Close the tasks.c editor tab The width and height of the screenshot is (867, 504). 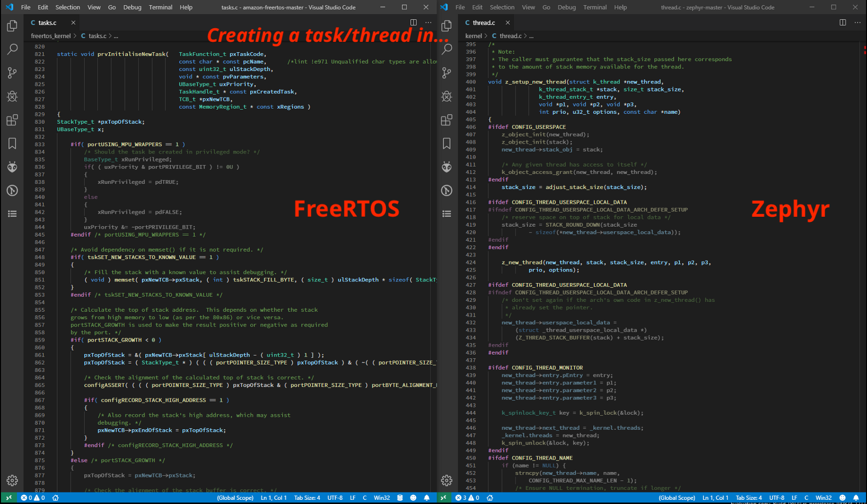tap(73, 22)
